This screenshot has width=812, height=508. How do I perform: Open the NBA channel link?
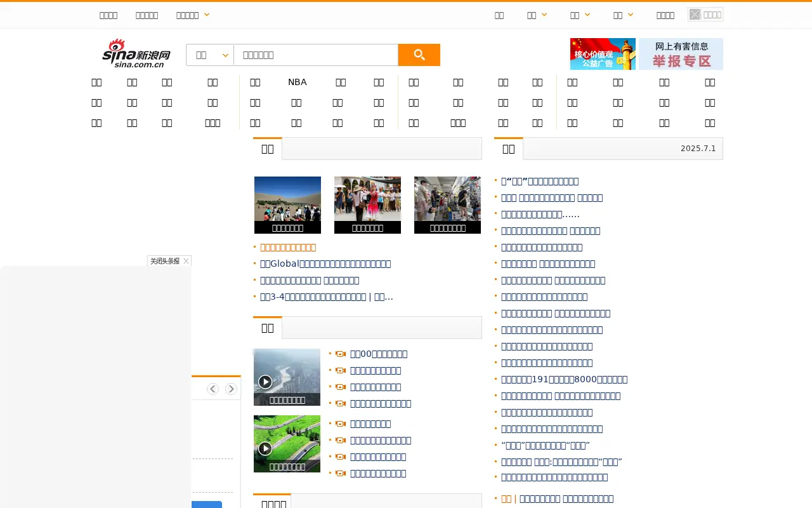297,82
